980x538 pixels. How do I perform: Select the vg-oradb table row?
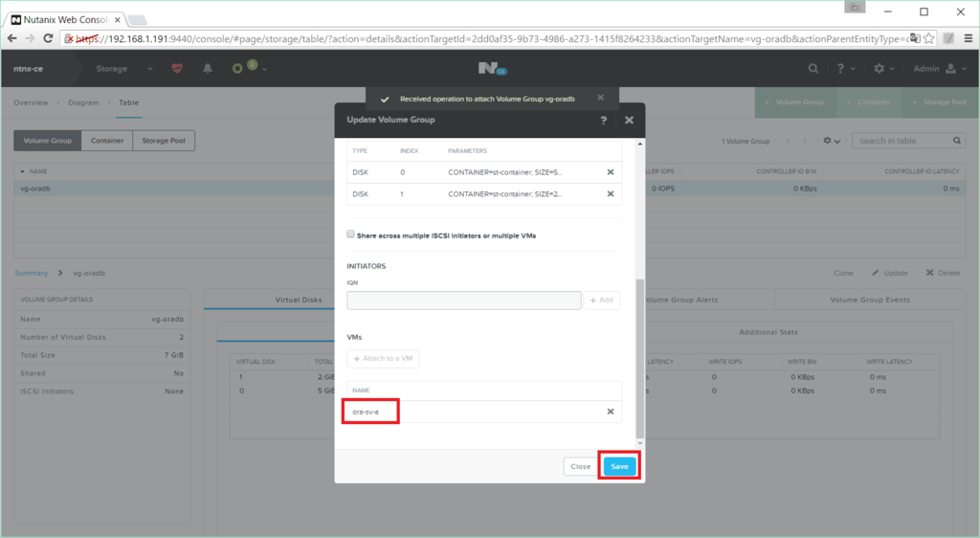coord(489,188)
